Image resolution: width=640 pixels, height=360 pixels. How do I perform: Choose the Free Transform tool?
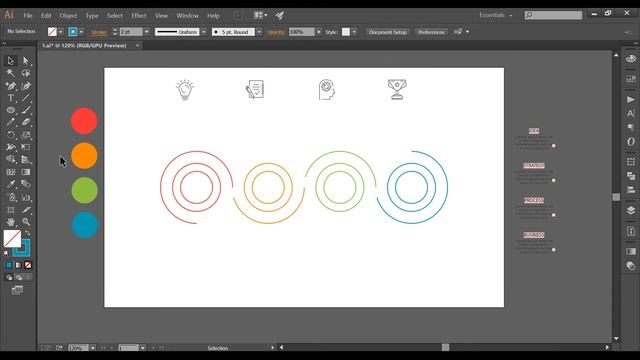click(26, 147)
